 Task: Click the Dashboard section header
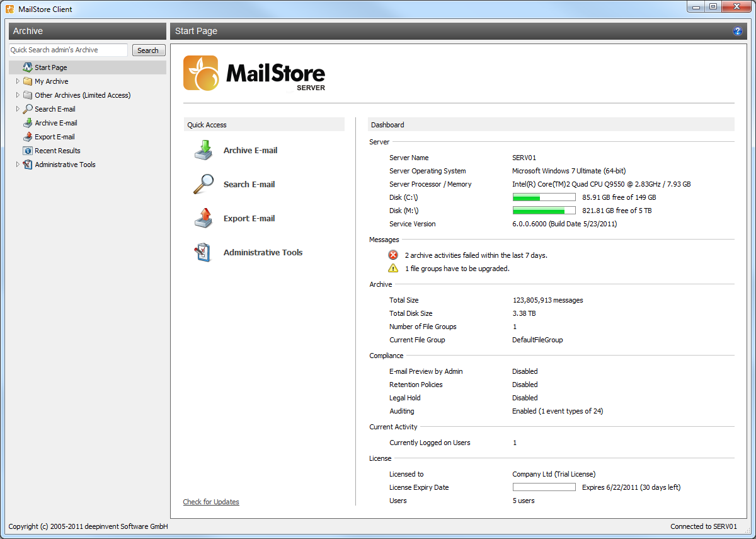pyautogui.click(x=551, y=125)
